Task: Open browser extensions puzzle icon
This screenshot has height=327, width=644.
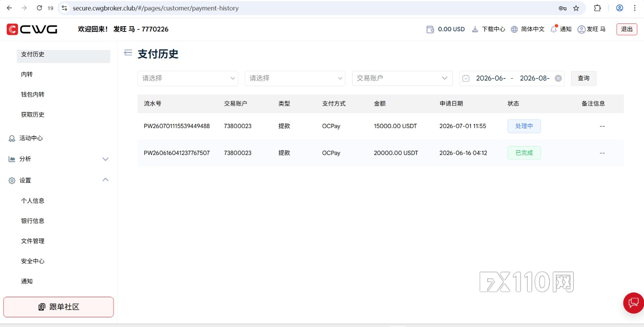Action: (x=597, y=8)
